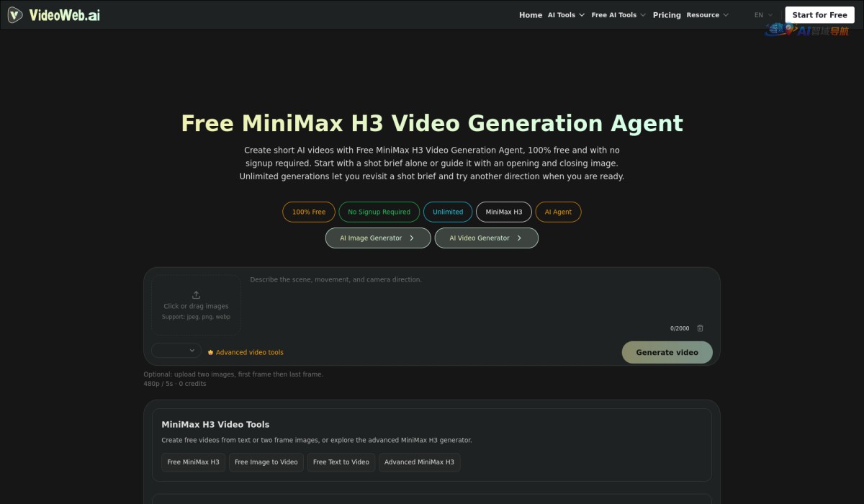This screenshot has height=504, width=864.
Task: Click the No Signup Required badge
Action: [x=379, y=212]
